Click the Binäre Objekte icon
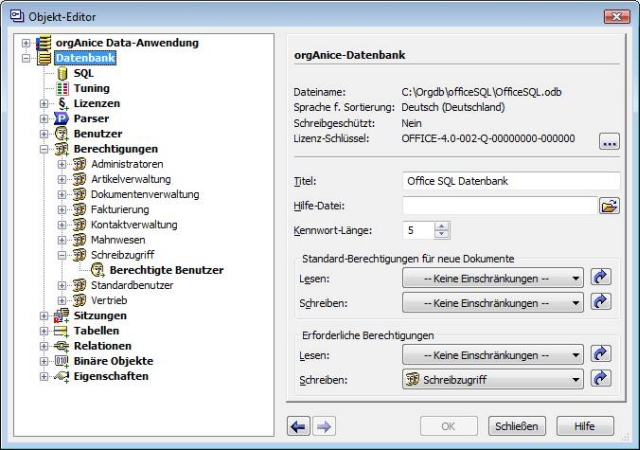 62,361
